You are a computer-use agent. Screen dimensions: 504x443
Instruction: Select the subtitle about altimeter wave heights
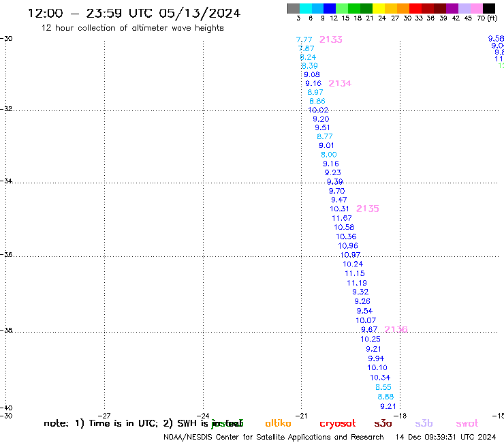[x=132, y=28]
